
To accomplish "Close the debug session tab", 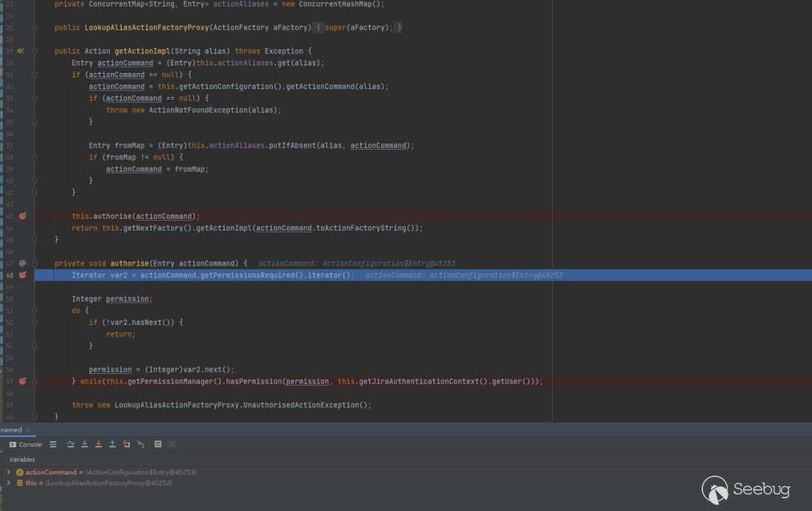I will 28,430.
